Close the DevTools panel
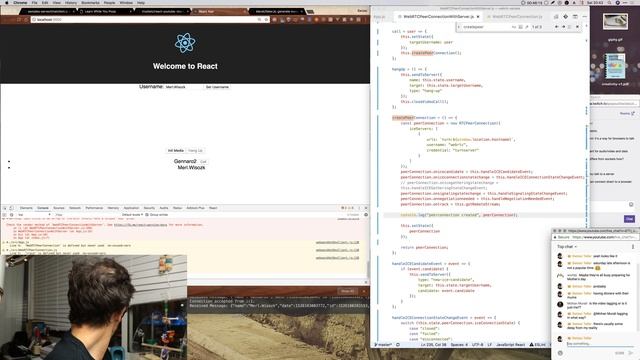 click(x=366, y=208)
